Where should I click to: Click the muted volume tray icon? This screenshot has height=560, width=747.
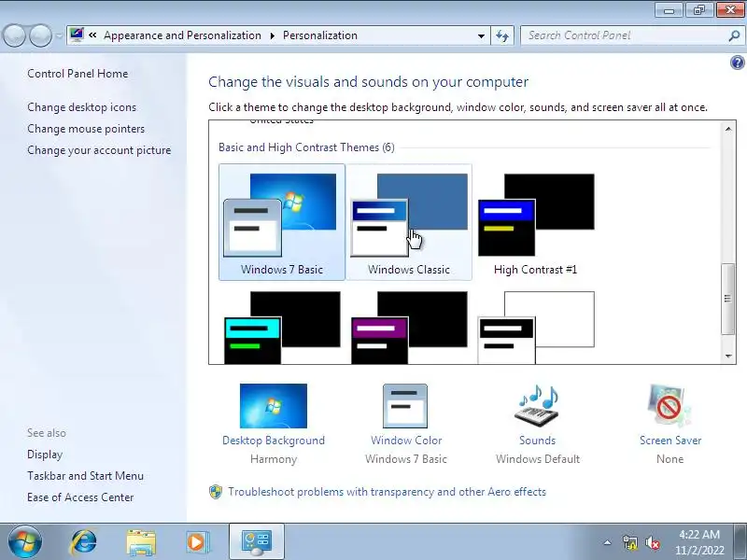click(x=653, y=542)
